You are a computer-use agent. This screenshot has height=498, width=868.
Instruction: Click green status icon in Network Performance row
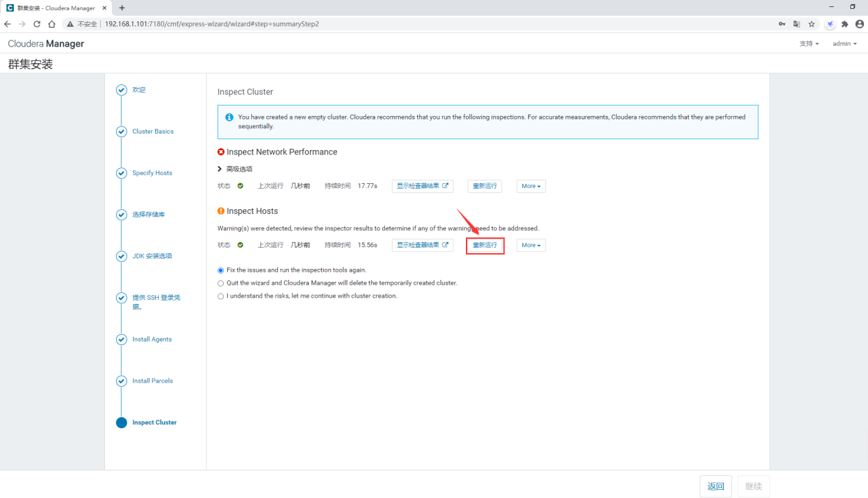pos(240,186)
